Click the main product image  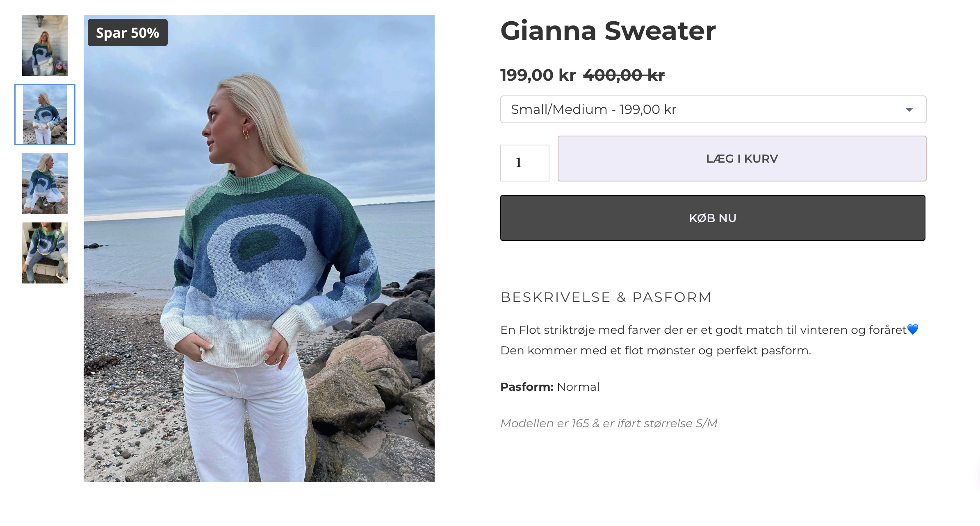(259, 248)
